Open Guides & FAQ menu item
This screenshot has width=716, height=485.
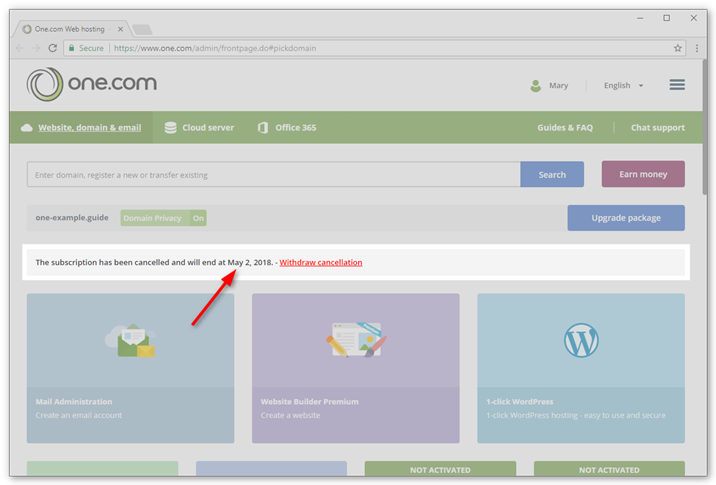pyautogui.click(x=565, y=127)
